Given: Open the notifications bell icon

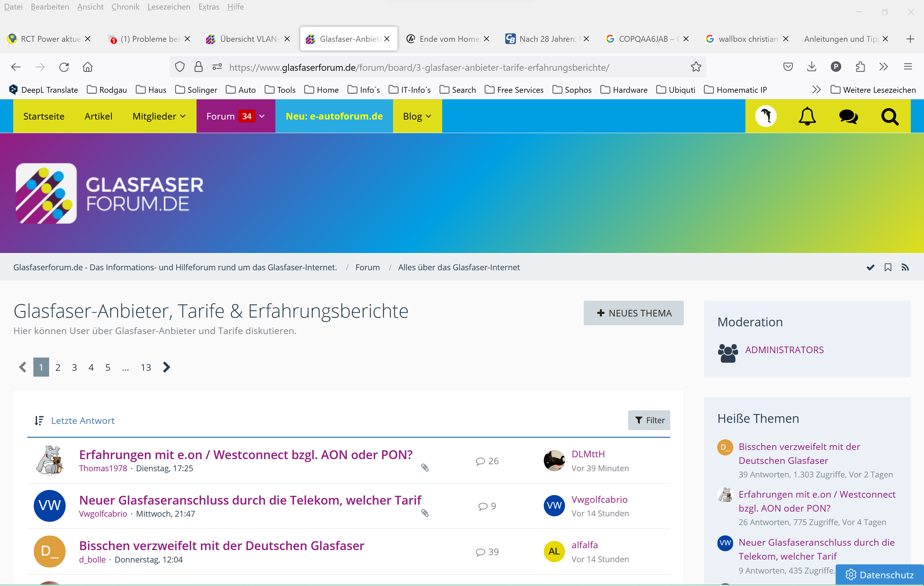Looking at the screenshot, I should point(807,116).
